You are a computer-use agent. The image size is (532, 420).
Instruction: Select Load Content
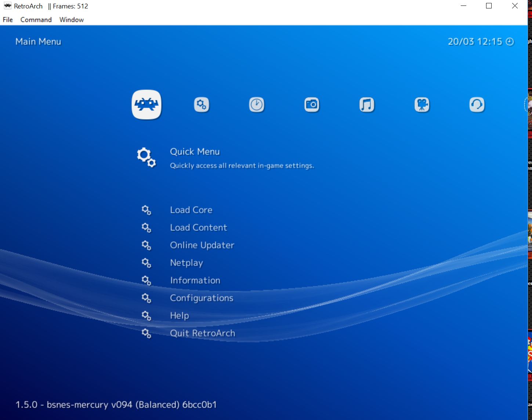[x=198, y=227]
